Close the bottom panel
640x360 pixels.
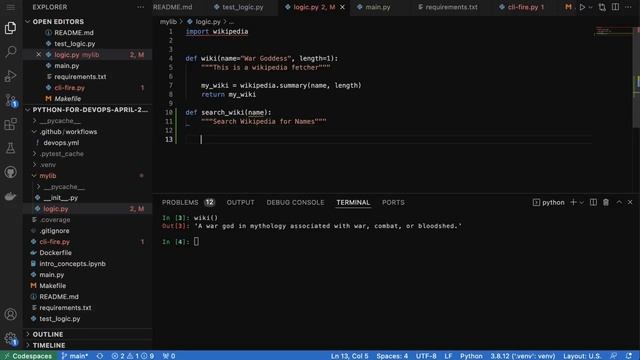click(x=630, y=202)
